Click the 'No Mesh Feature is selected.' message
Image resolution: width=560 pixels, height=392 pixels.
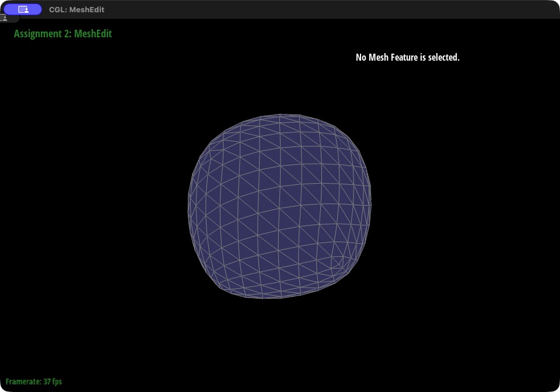point(408,58)
